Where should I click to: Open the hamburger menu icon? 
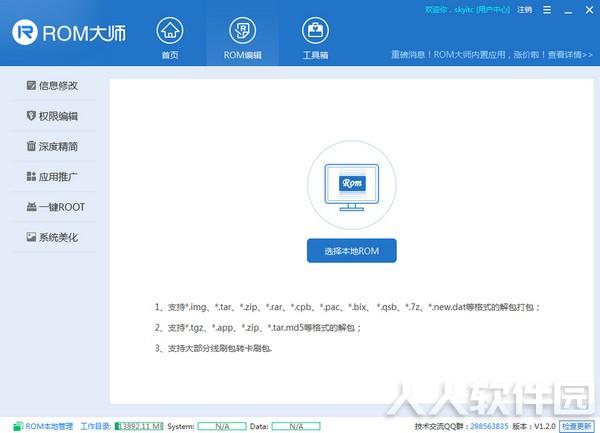[547, 10]
